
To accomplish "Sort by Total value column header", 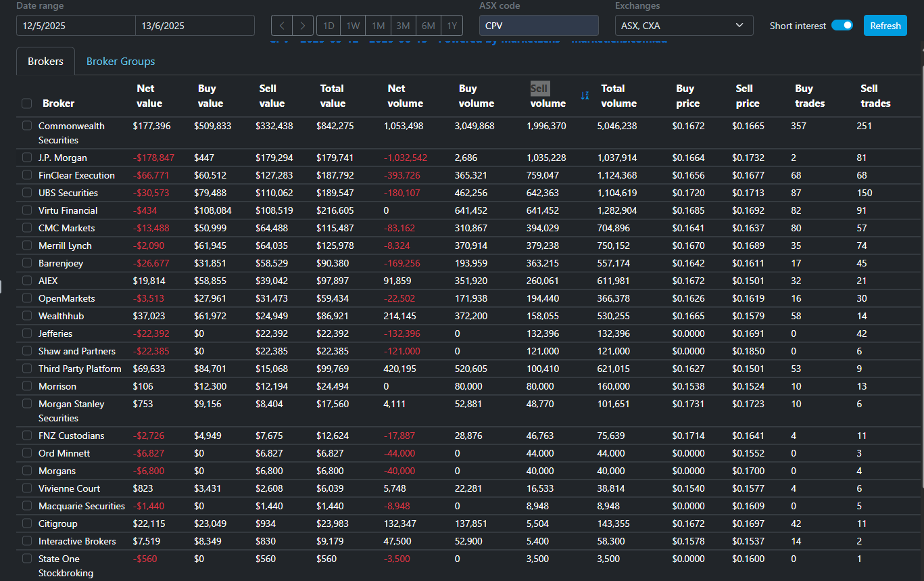I will (x=332, y=96).
